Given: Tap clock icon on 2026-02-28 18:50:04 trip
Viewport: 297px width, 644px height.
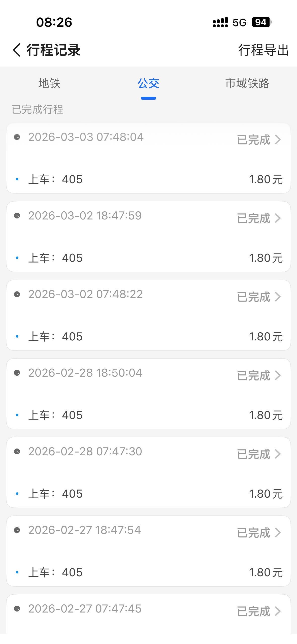Looking at the screenshot, I should (x=17, y=373).
